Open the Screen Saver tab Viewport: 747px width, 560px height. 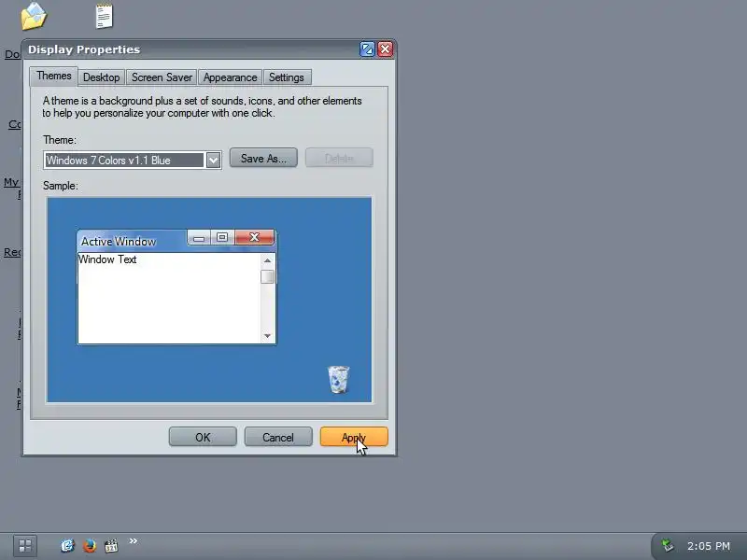coord(162,77)
